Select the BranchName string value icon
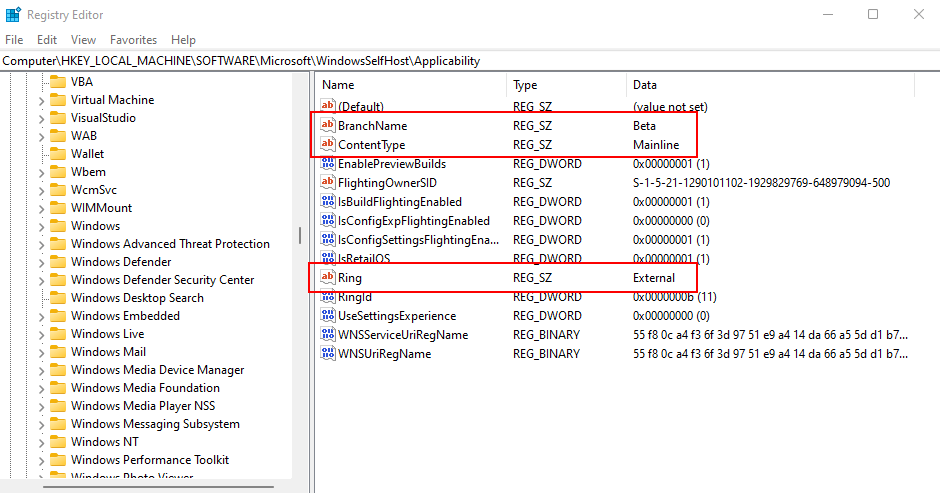Viewport: 940px width, 493px height. (327, 125)
